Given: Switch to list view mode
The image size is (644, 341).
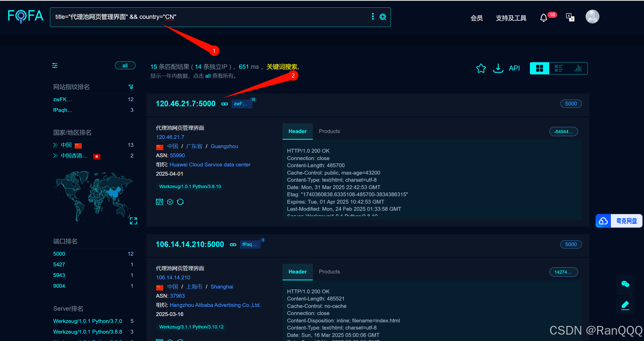Looking at the screenshot, I should pos(558,68).
